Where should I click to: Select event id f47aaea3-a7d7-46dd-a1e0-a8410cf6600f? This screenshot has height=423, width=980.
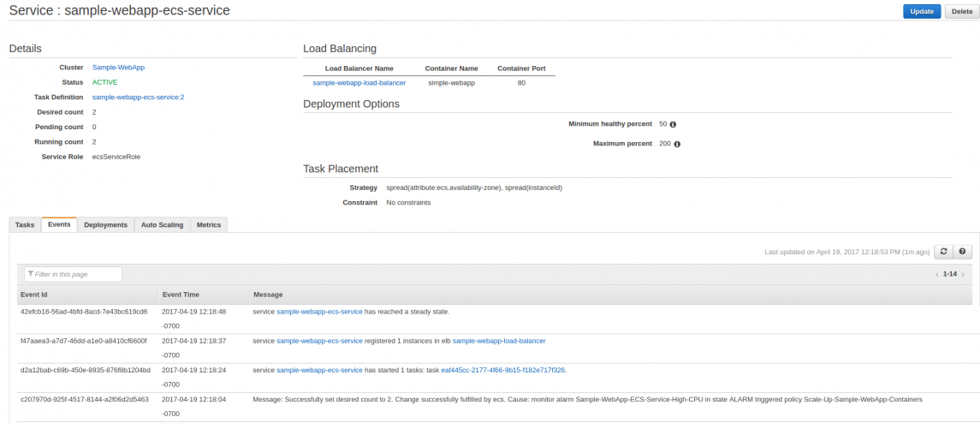[x=83, y=341]
